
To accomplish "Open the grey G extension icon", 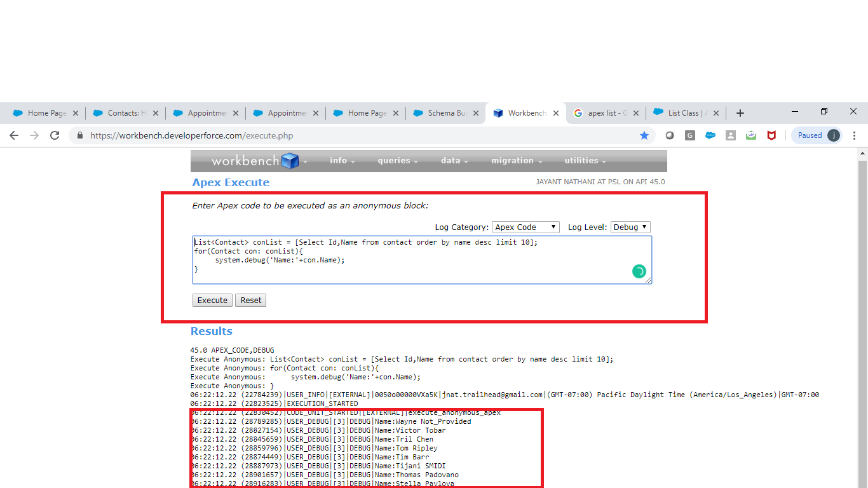I will (x=690, y=135).
